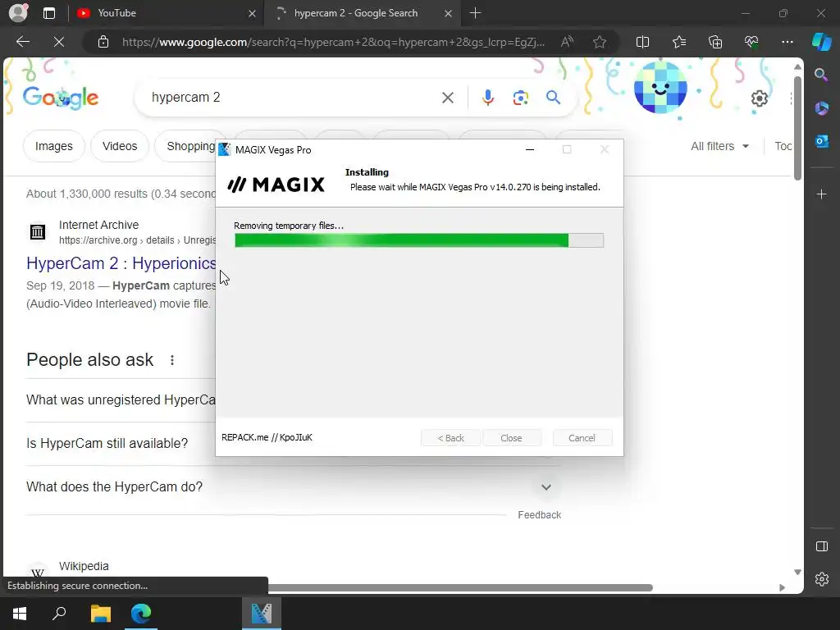Open the Outlook sidebar icon
Screen dimensions: 840x630
[821, 141]
